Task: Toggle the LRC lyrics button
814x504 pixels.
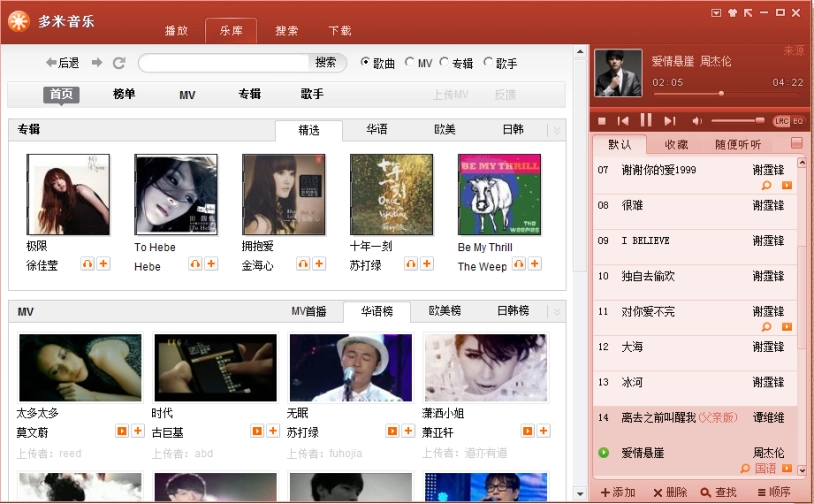Action: point(781,121)
